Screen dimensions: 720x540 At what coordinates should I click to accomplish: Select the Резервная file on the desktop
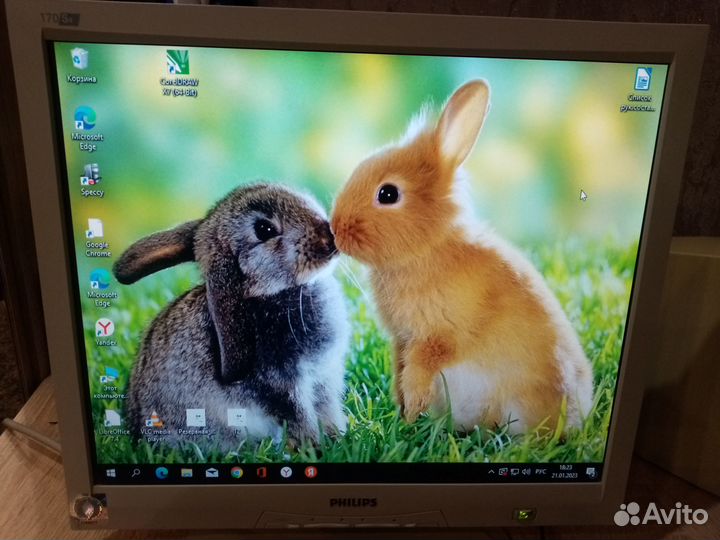[x=196, y=422]
